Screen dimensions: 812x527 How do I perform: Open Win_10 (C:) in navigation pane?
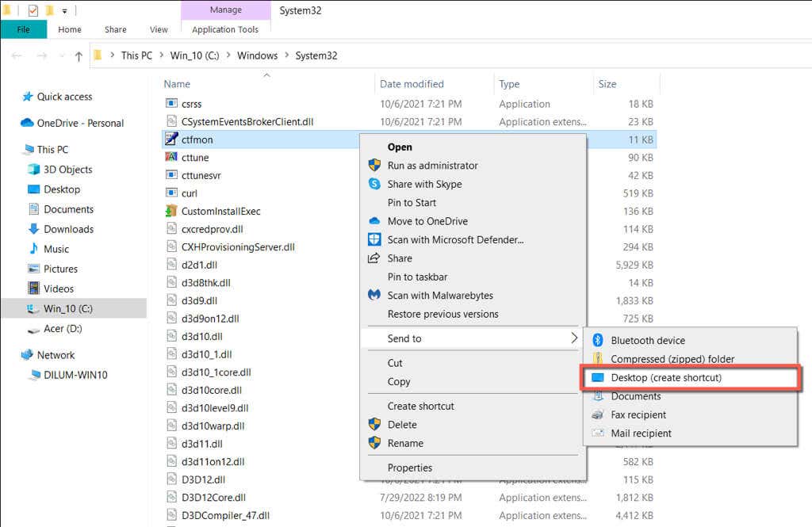pyautogui.click(x=68, y=308)
